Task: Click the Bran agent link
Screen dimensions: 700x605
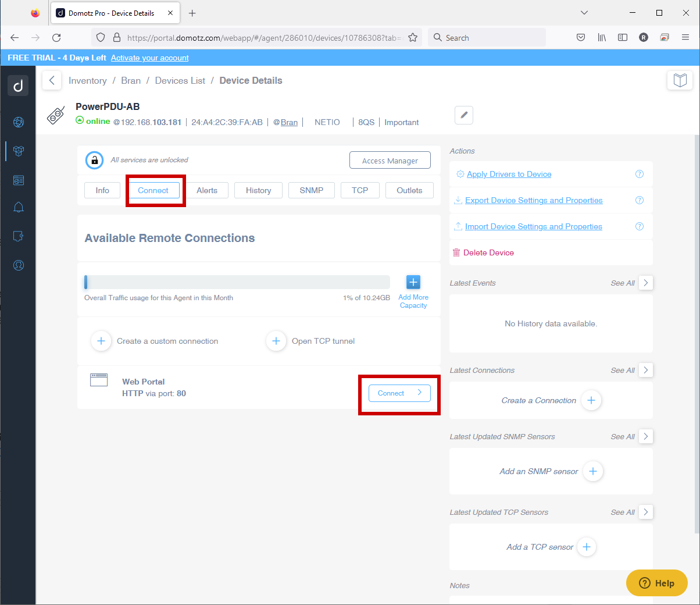Action: click(289, 122)
